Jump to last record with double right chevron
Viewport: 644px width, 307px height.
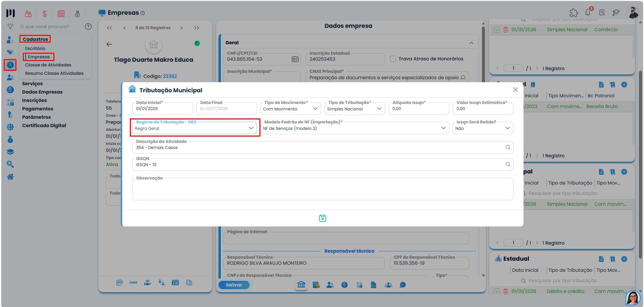coord(197,28)
